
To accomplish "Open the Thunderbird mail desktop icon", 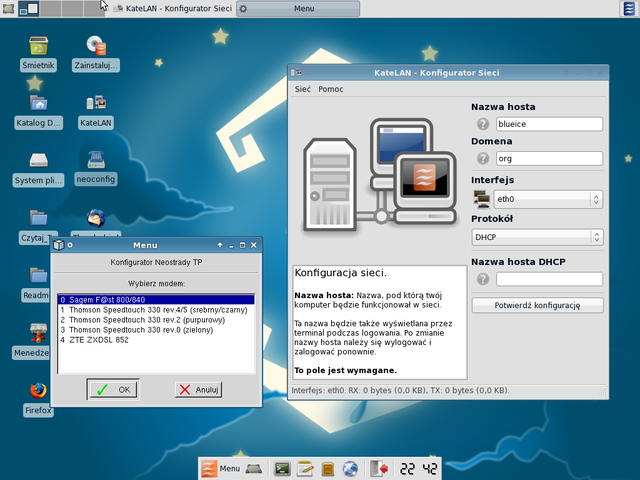I will point(96,218).
